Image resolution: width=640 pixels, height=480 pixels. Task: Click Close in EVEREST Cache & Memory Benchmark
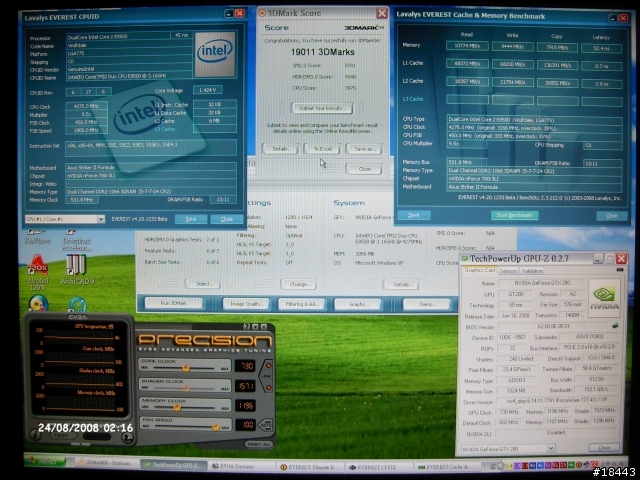click(611, 216)
